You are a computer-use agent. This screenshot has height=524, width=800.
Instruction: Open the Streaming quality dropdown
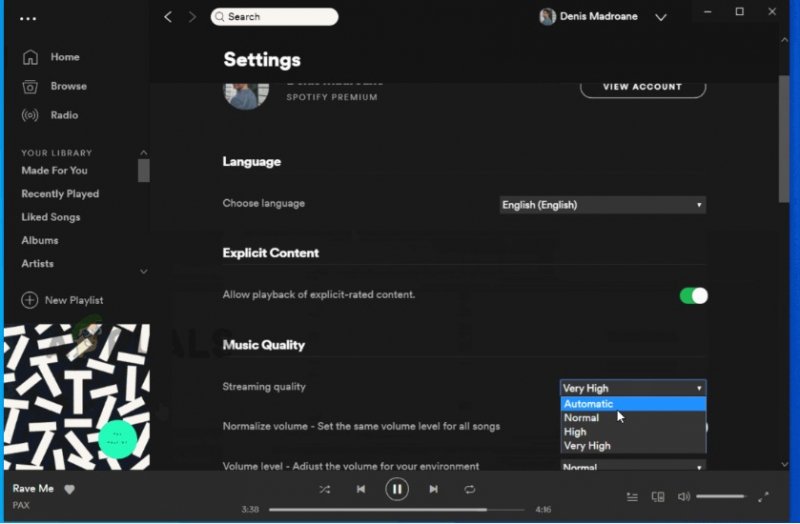pyautogui.click(x=633, y=388)
